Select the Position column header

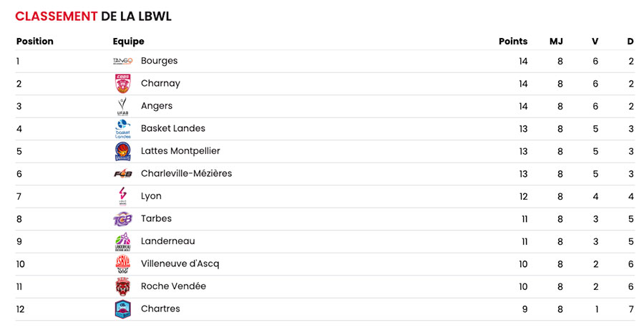click(x=35, y=41)
